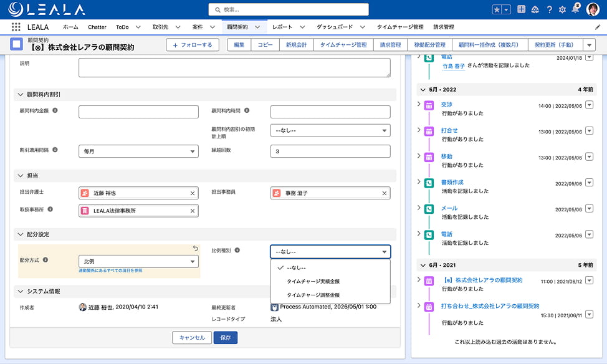
Task: Click the 移動 event calendar icon
Action: point(429,157)
